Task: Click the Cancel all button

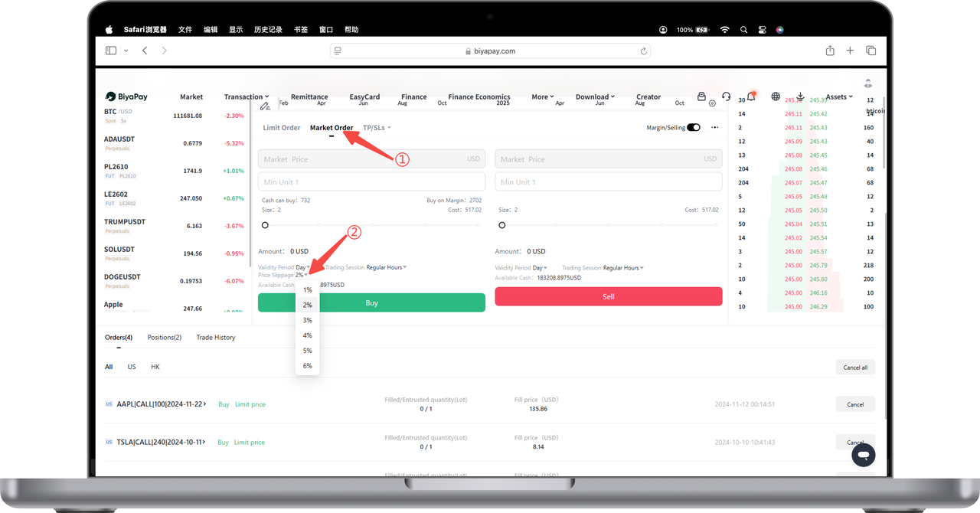Action: click(x=854, y=368)
